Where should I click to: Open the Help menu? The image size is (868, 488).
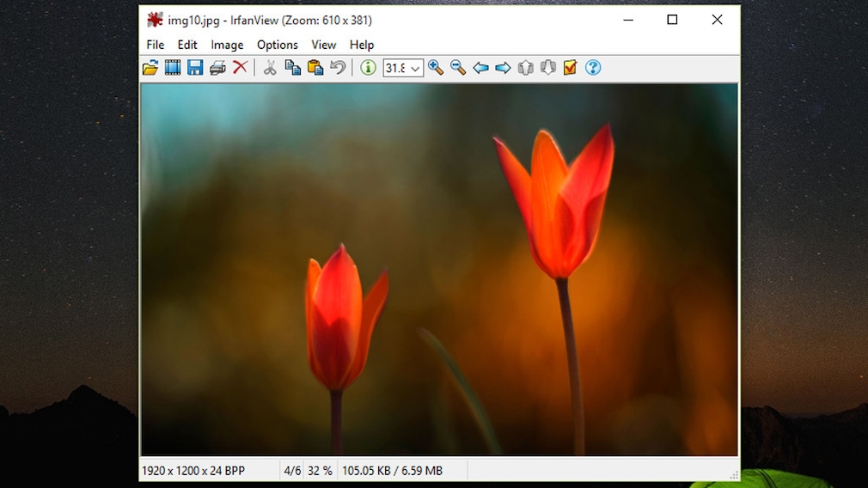coord(362,45)
